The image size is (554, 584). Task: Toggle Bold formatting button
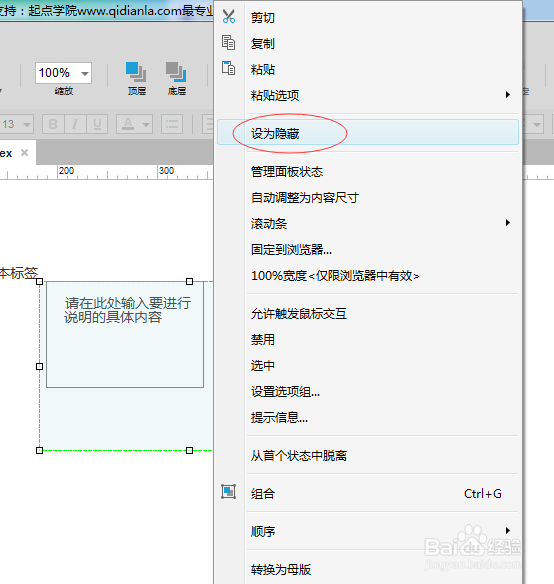point(53,124)
